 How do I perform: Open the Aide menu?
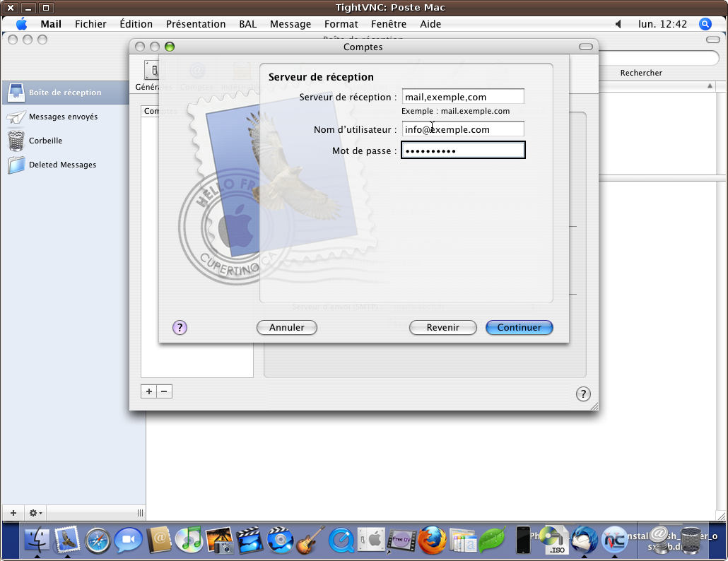(430, 24)
